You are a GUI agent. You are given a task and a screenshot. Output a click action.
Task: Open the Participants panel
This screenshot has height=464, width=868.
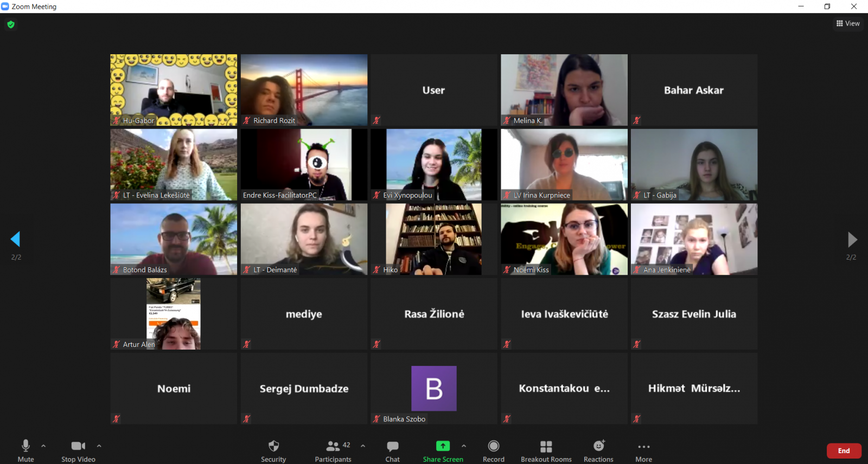click(333, 450)
